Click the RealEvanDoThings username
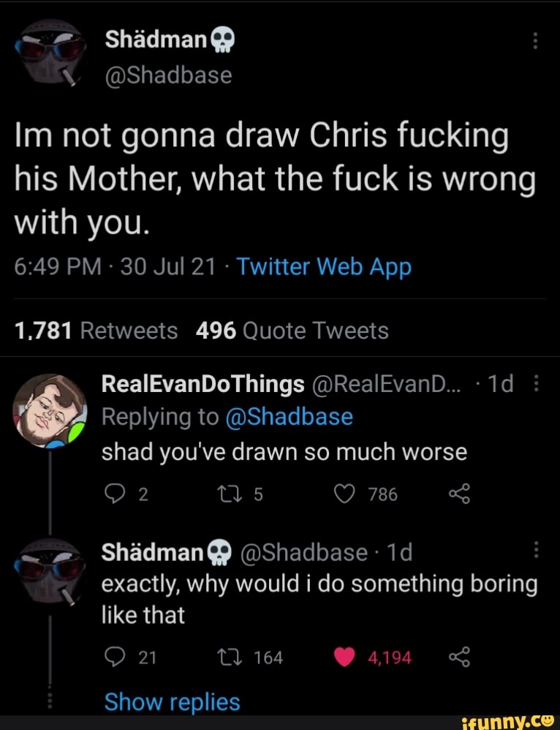560x730 pixels. pos(203,383)
